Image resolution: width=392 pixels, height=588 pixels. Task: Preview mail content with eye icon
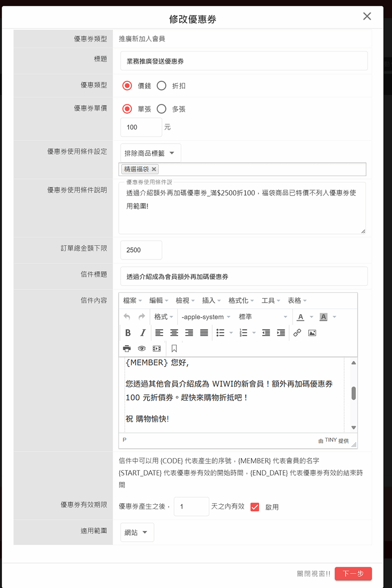[x=142, y=349]
